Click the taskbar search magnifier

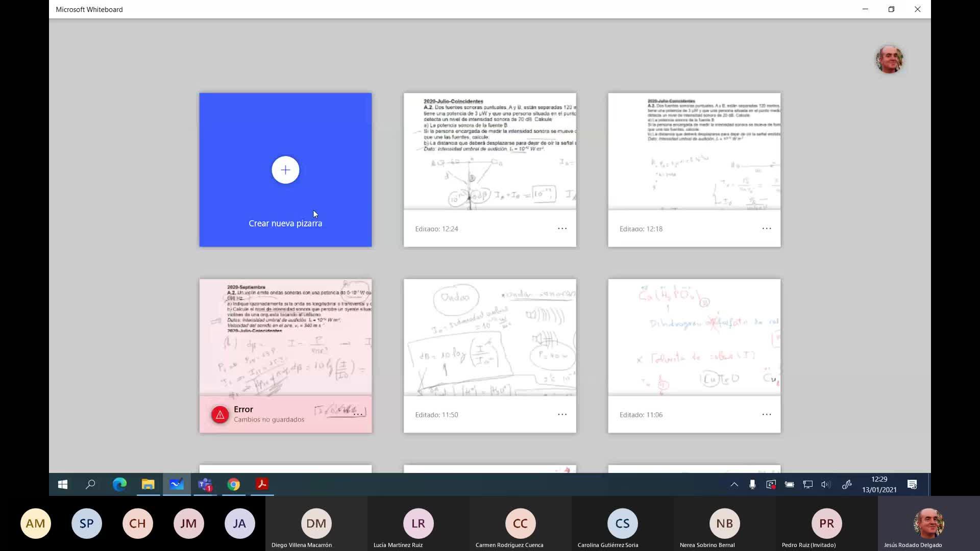(x=90, y=484)
